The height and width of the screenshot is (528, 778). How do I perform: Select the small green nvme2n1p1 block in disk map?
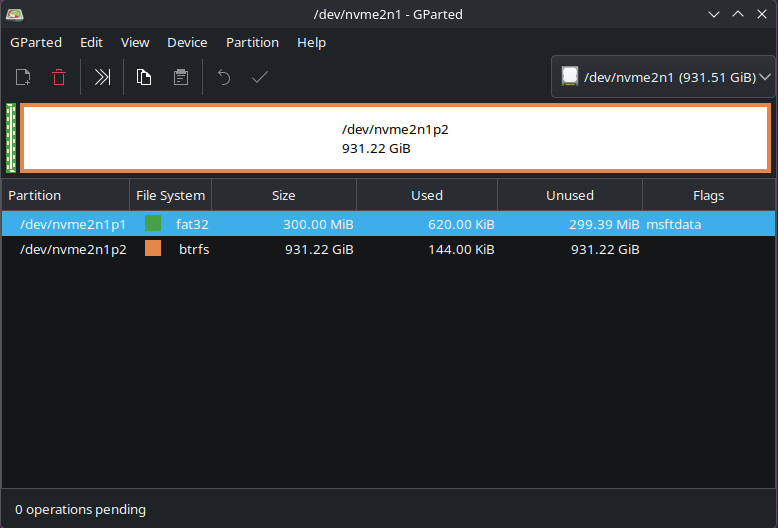[11, 138]
